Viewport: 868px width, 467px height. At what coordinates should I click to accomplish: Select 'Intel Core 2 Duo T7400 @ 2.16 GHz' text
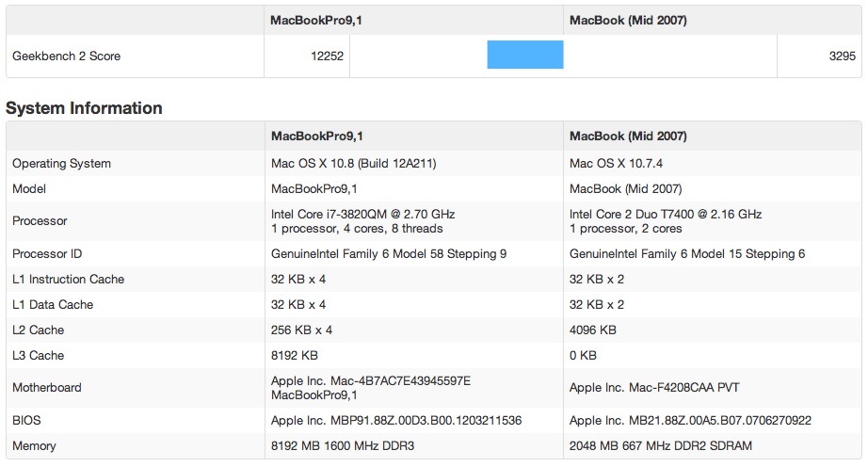[x=666, y=214]
